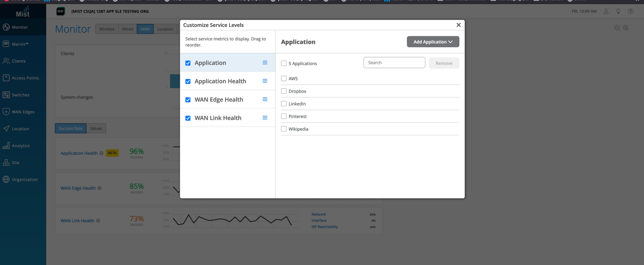The width and height of the screenshot is (644, 265).
Task: Click the Marvis icon in sidebar
Action: point(6,44)
